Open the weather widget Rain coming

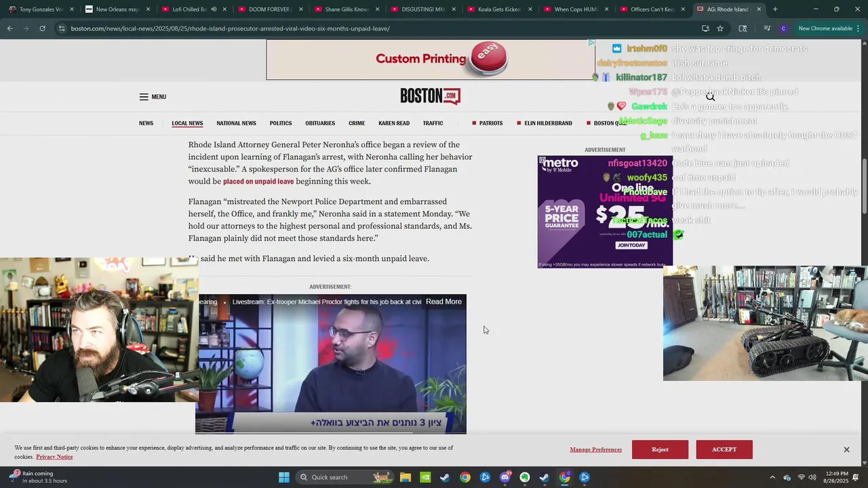(38, 477)
